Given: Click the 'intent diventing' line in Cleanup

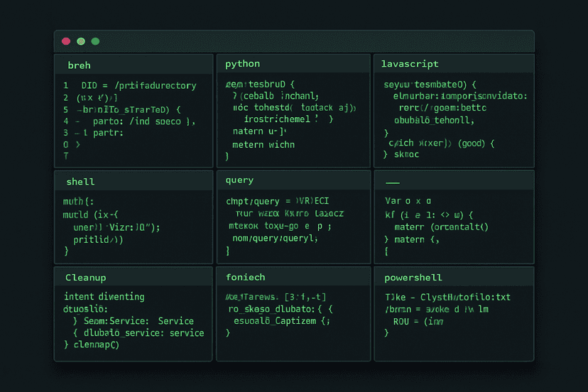Looking at the screenshot, I should point(104,296).
